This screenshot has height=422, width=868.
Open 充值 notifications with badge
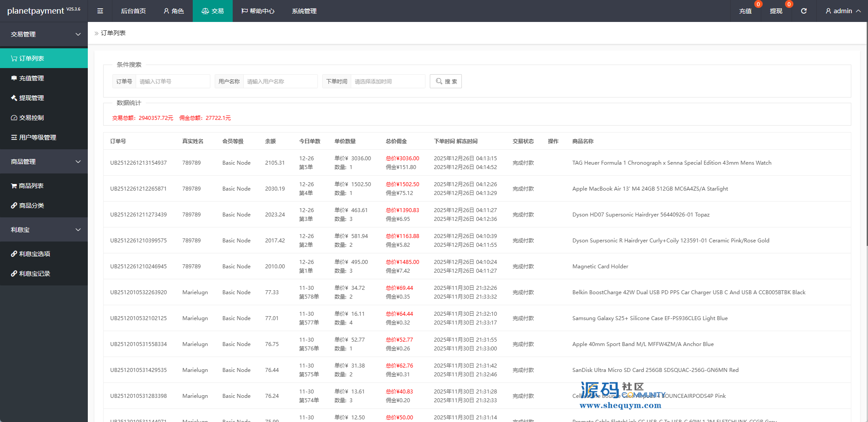coord(745,11)
